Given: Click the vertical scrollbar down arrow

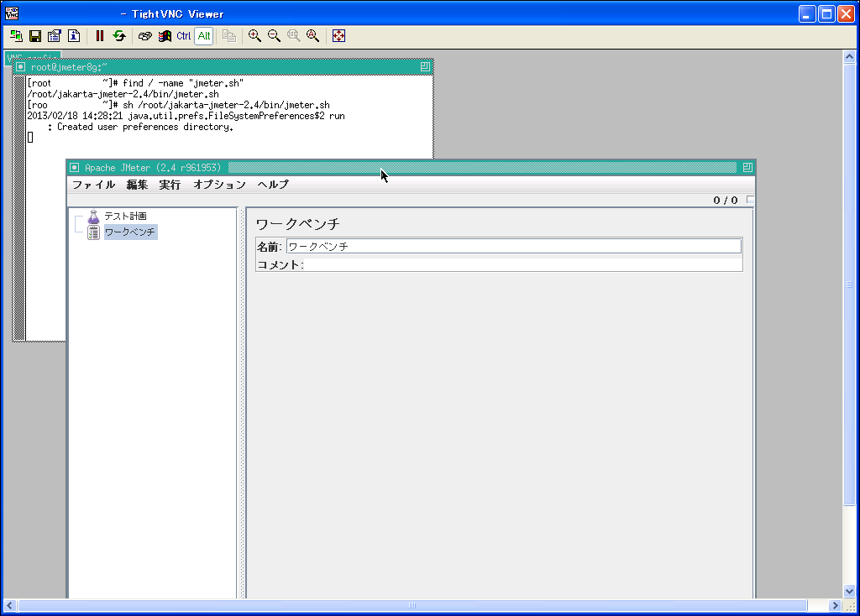Looking at the screenshot, I should (849, 592).
